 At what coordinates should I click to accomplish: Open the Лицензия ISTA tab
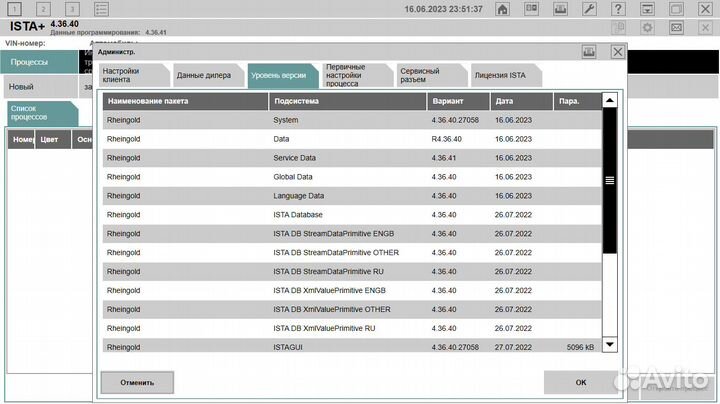click(506, 75)
